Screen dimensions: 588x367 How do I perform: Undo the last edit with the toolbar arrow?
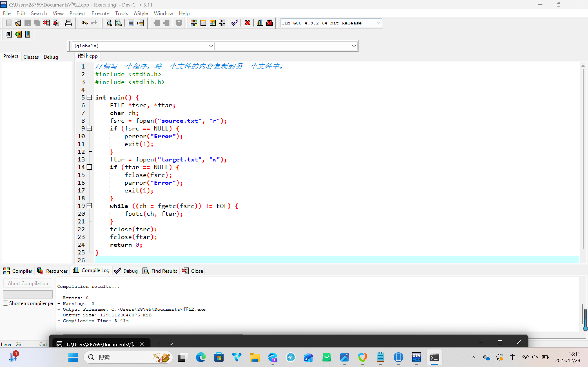pos(84,23)
